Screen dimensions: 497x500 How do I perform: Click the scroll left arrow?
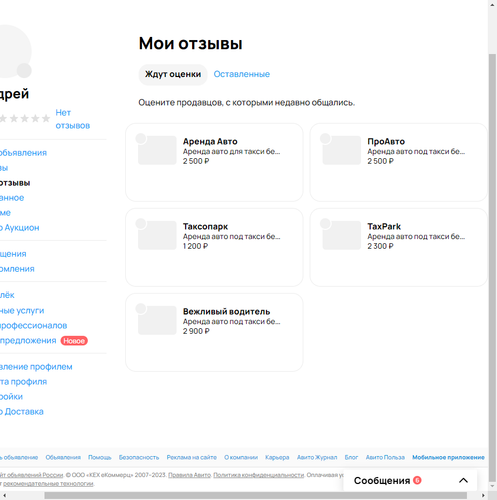coord(5,496)
